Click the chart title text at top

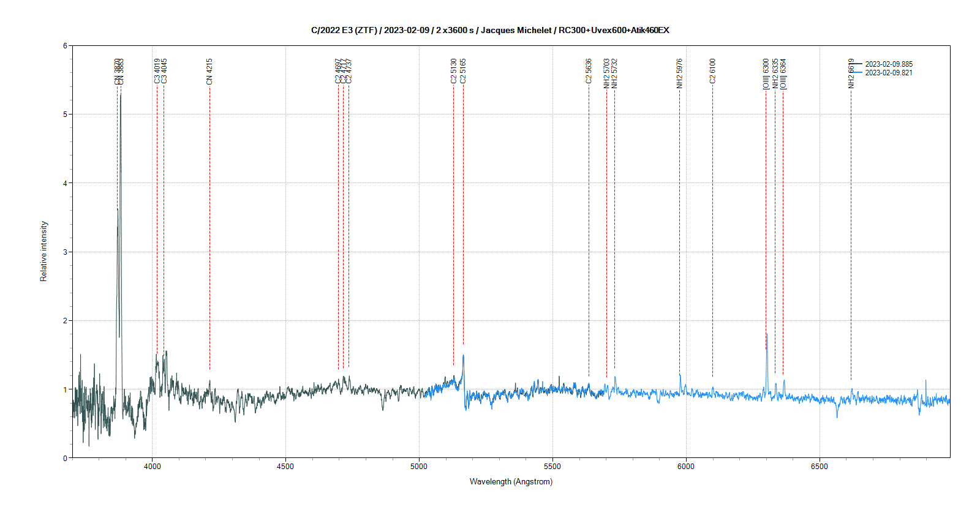(490, 30)
